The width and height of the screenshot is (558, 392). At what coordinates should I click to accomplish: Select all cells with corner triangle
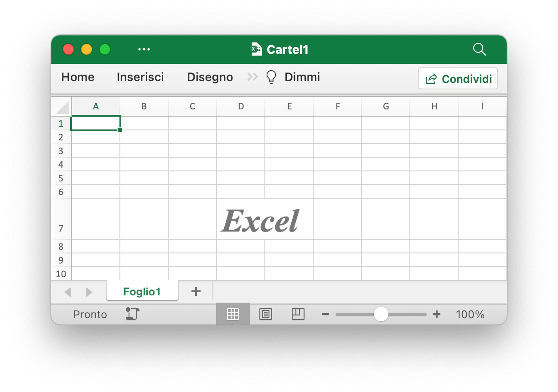pos(62,107)
